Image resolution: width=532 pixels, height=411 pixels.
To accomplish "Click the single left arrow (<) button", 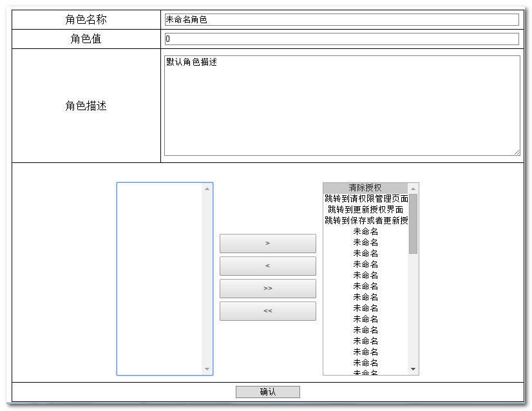I will pyautogui.click(x=267, y=266).
